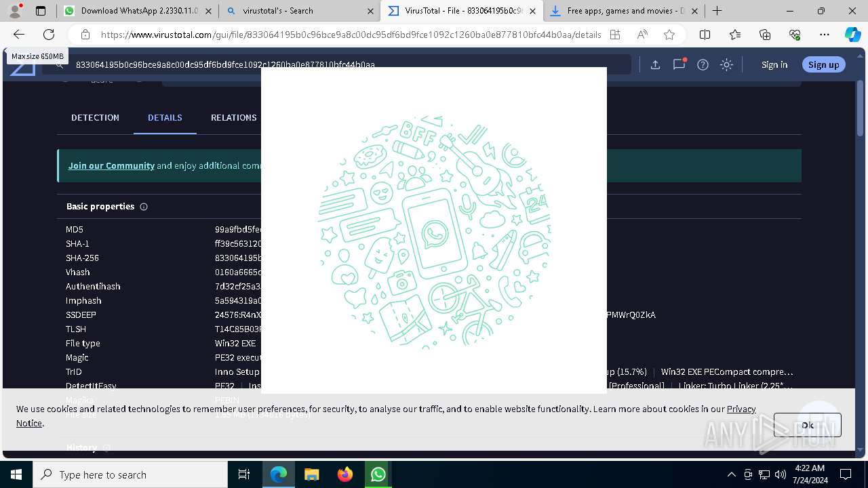Open Copilot sidebar icon
868x488 pixels.
pos(852,35)
